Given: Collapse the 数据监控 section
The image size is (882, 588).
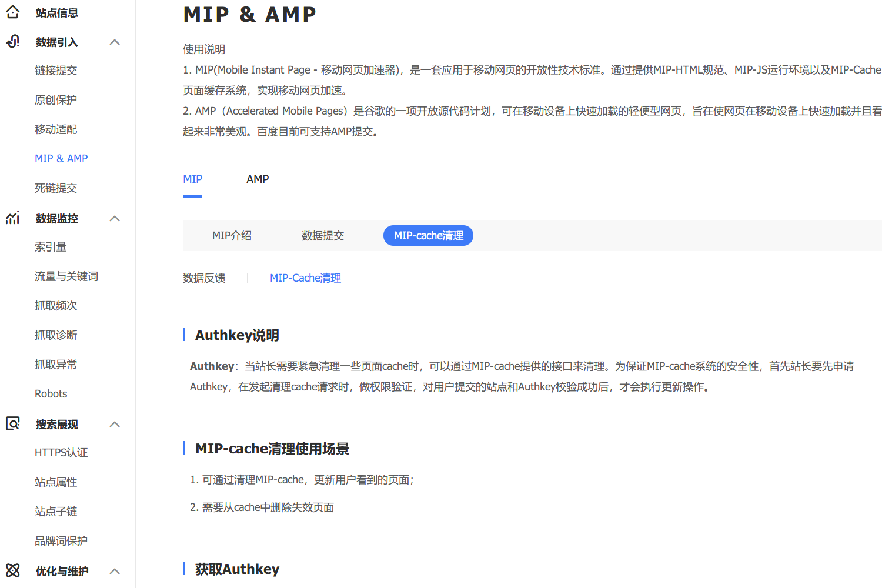Looking at the screenshot, I should (115, 218).
